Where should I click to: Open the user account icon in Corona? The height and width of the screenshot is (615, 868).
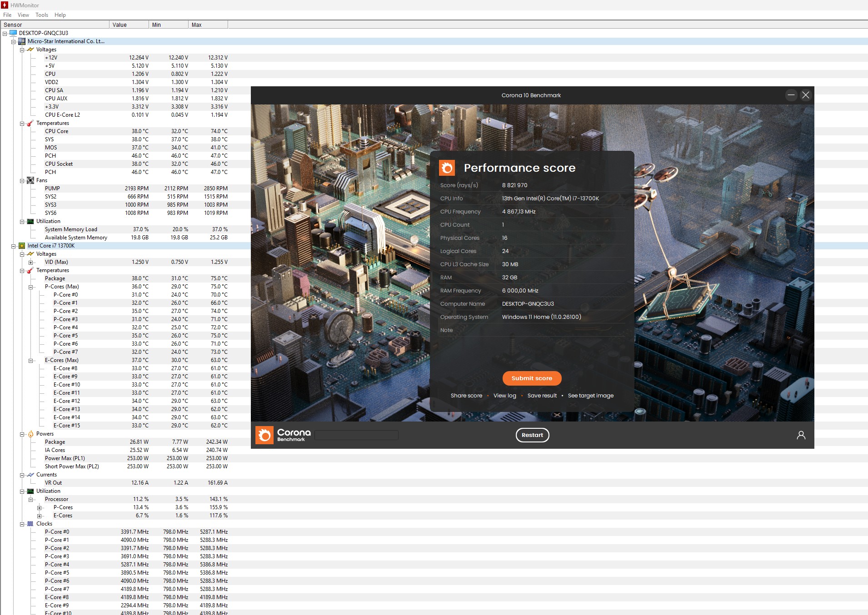point(801,435)
